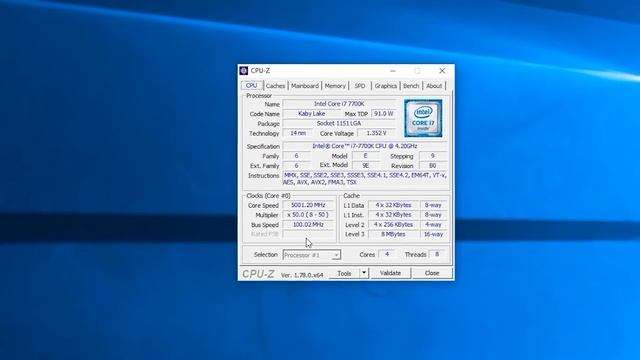Click the Package value Socket 1151 LGA

pos(339,123)
